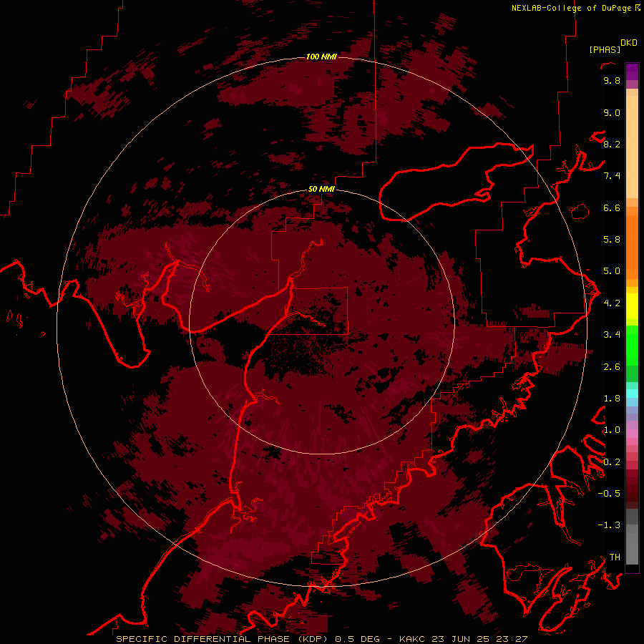Click the 1.8 value on the color scale

[612, 399]
